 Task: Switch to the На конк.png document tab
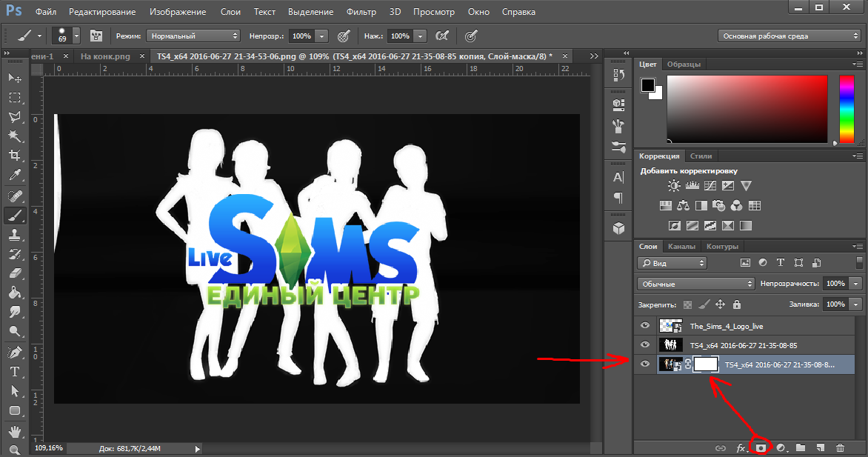pos(105,56)
